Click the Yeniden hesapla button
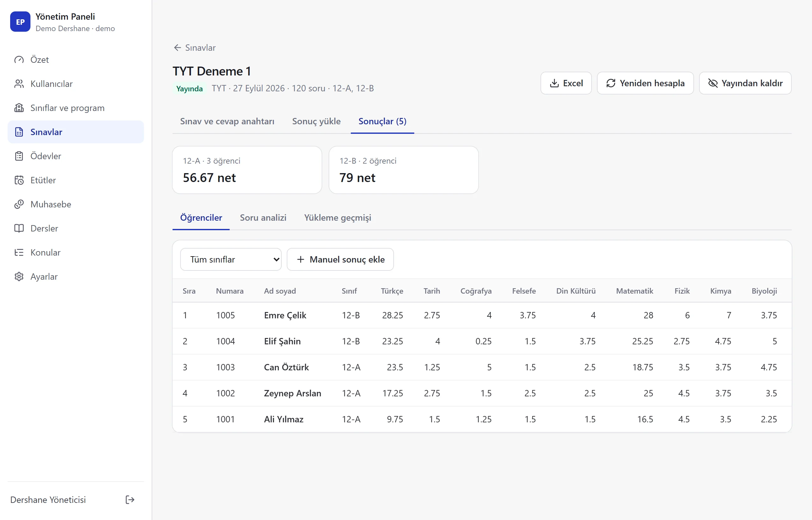 point(645,83)
